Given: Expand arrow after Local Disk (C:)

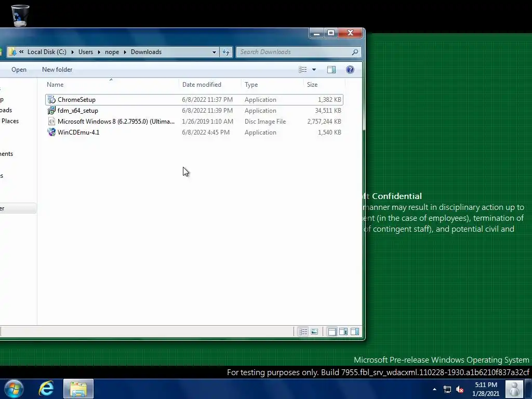Looking at the screenshot, I should pyautogui.click(x=73, y=52).
